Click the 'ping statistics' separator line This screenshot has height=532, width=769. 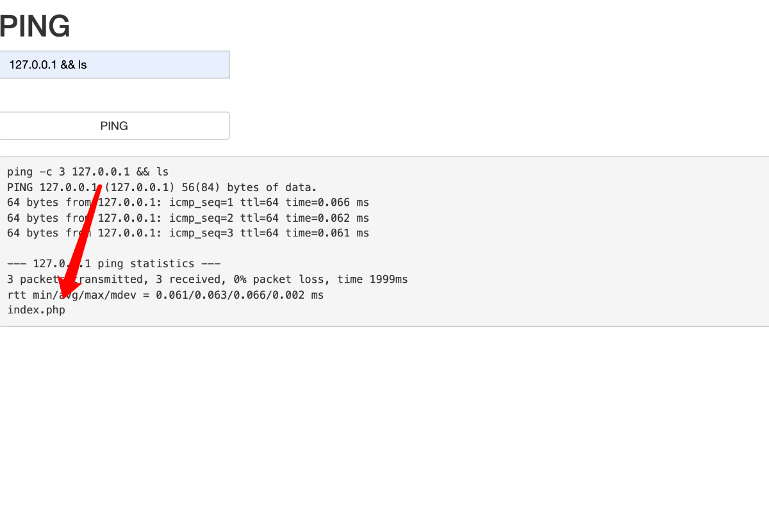pos(114,263)
